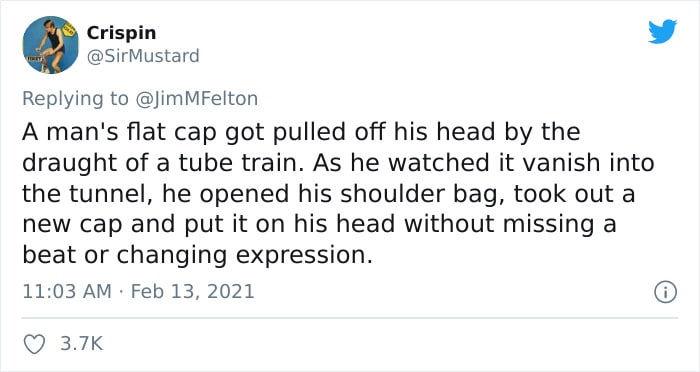Click the Twitter bird logo
The width and height of the screenshot is (700, 372).
[662, 31]
